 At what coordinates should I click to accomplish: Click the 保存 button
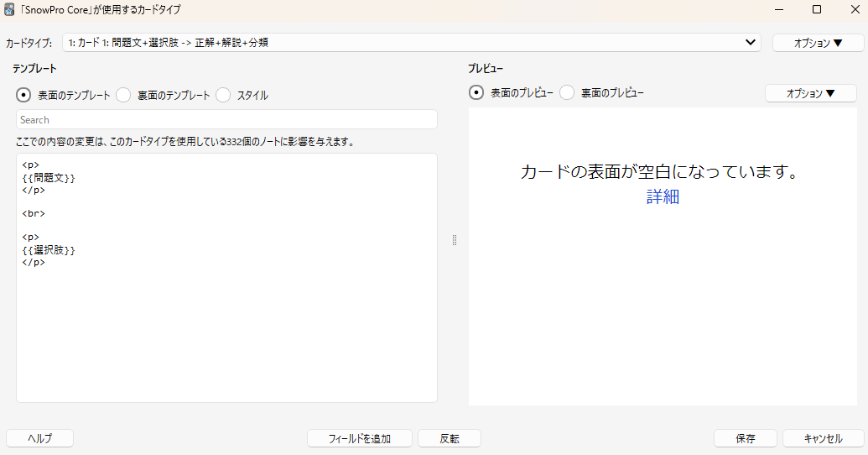pos(745,438)
